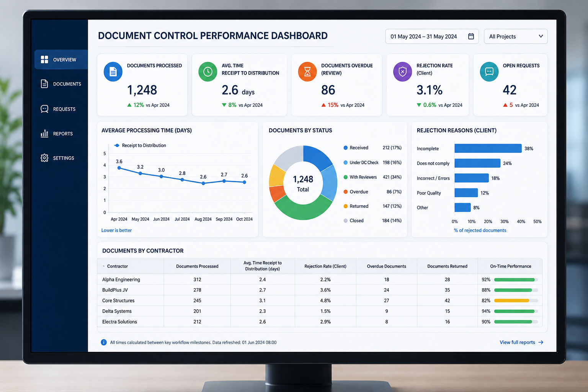Click the 86 overdue documents value
This screenshot has height=392, width=588.
[328, 90]
